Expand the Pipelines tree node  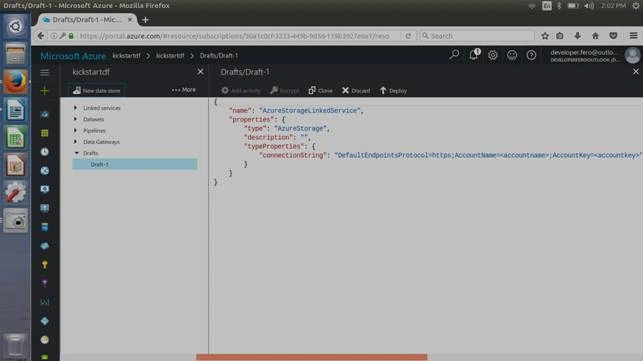(75, 130)
